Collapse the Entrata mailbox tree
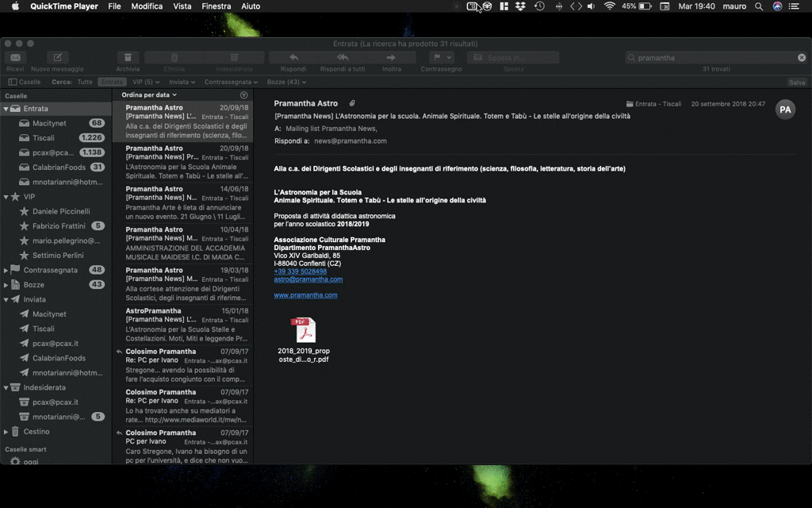 coord(6,109)
